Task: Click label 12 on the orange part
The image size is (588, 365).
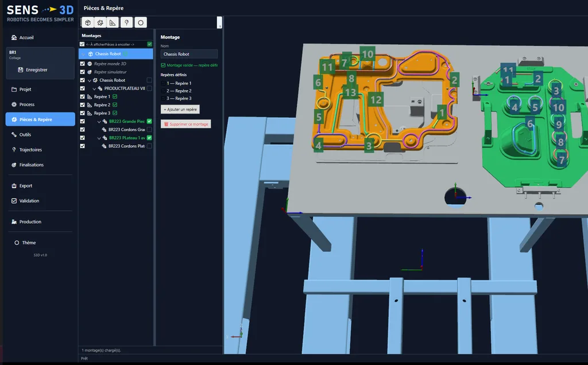Action: (376, 100)
